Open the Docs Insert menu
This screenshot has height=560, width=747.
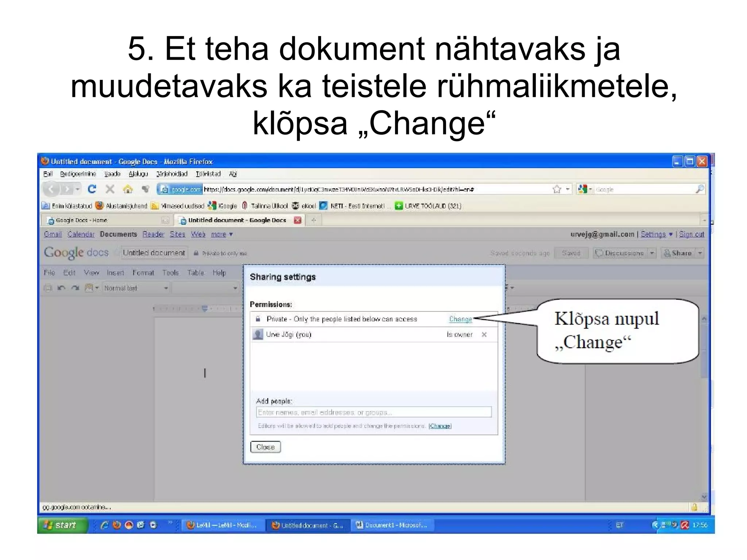(x=115, y=273)
